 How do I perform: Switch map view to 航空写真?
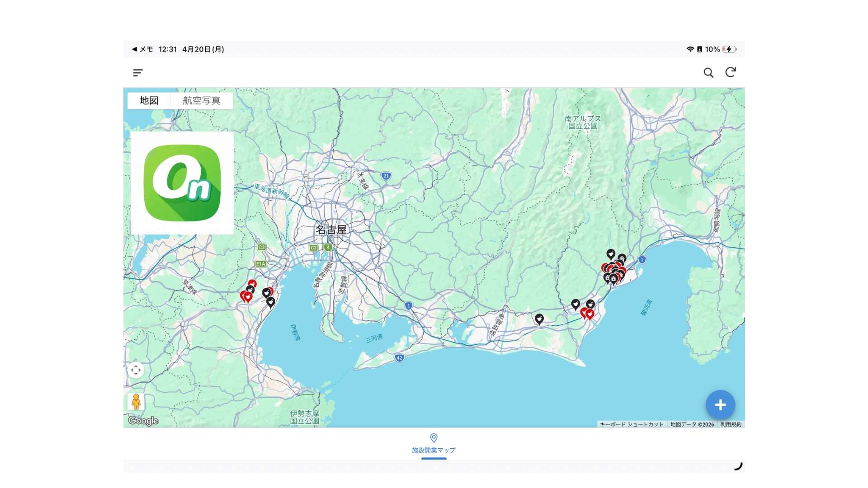(x=202, y=100)
